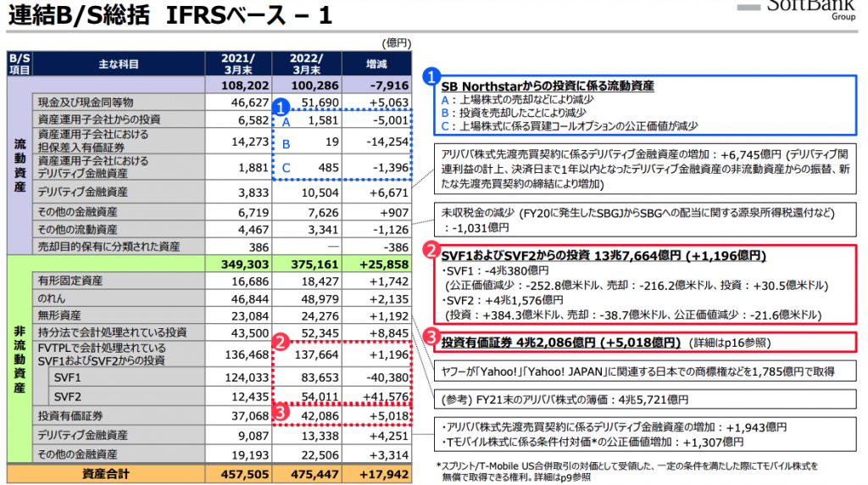
Task: Click the total assets value 475,447
Action: pyautogui.click(x=314, y=475)
